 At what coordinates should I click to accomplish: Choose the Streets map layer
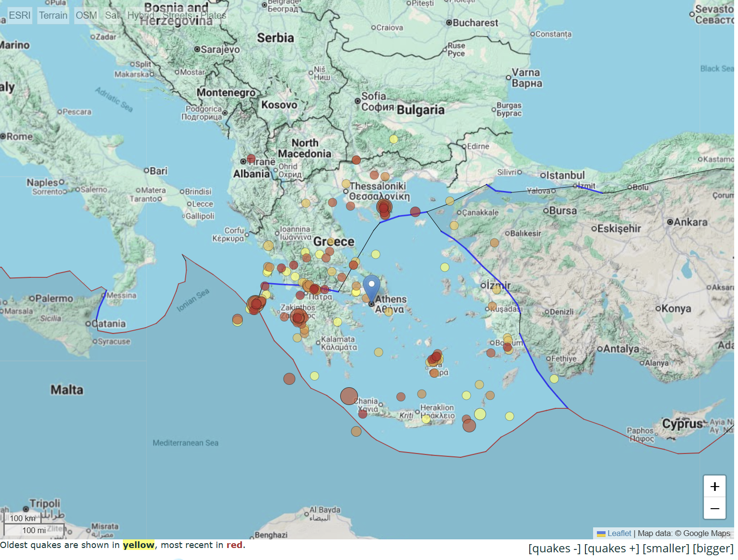(177, 15)
